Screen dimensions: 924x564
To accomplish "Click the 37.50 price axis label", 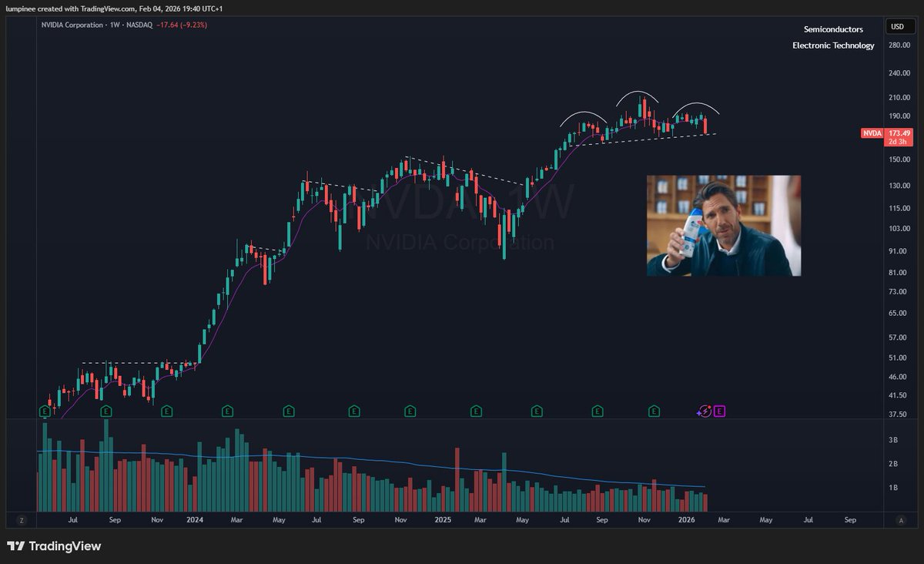I will [x=898, y=414].
